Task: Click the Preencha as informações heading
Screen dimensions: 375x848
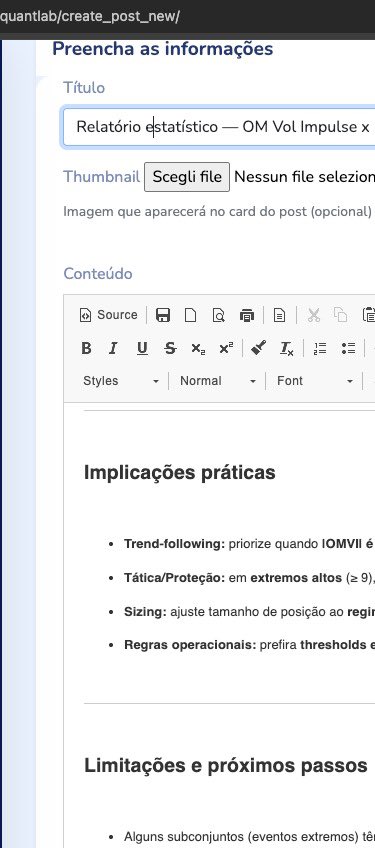Action: [x=162, y=49]
